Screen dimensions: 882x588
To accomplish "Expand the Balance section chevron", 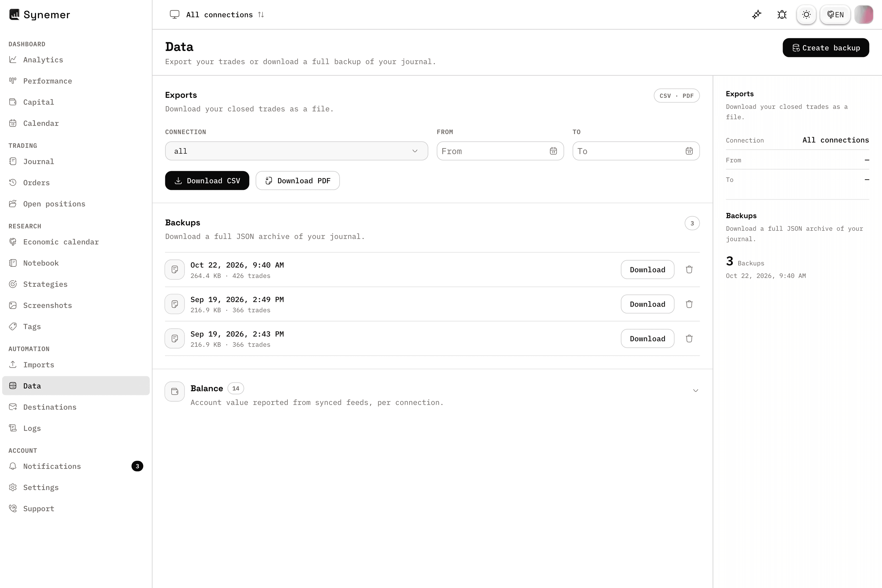I will tap(695, 390).
